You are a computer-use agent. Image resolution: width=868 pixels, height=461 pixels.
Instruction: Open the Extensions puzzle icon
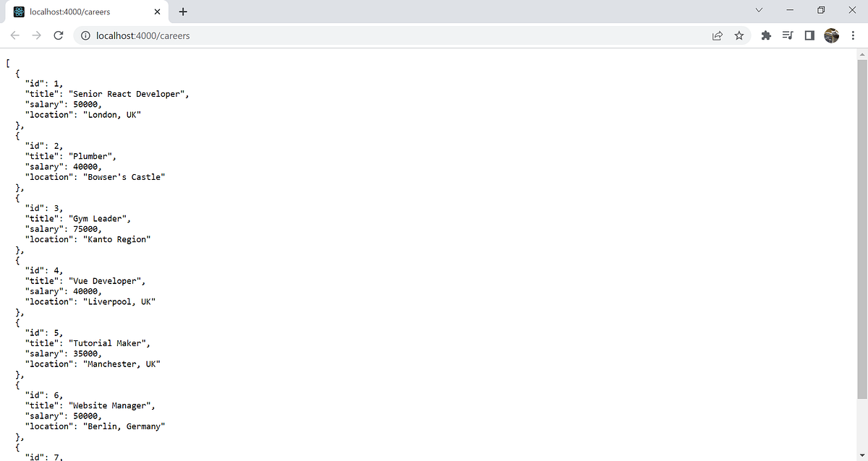(766, 35)
